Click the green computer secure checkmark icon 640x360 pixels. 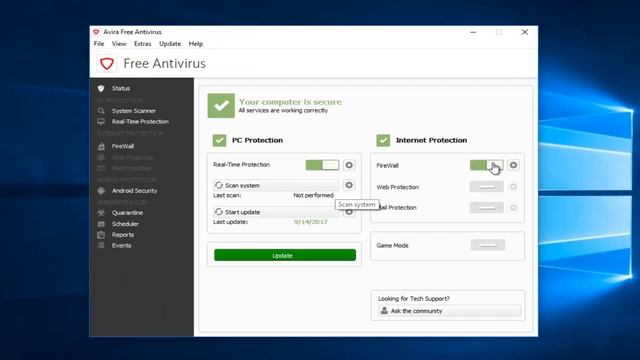(221, 106)
